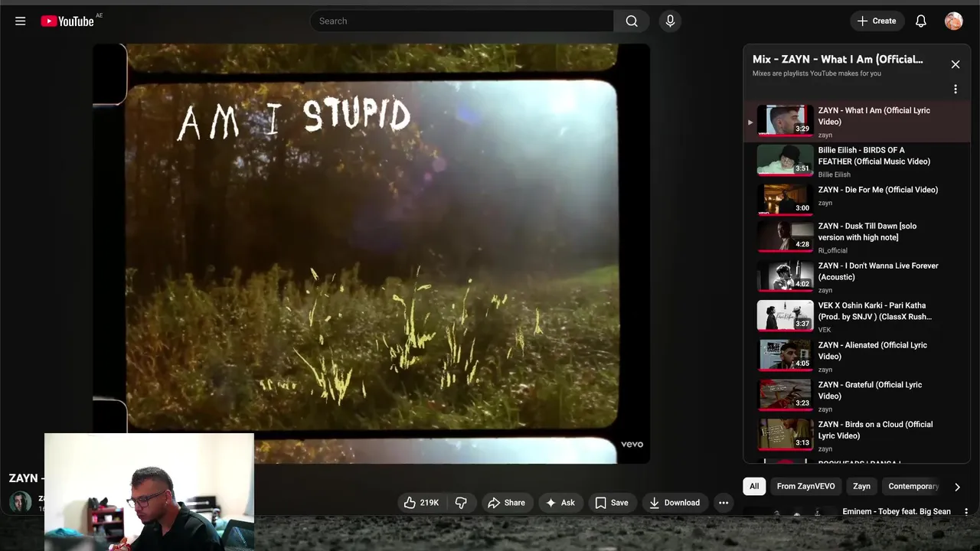Open options for Eminem - Tobey video
Viewport: 980px width, 551px height.
966,512
